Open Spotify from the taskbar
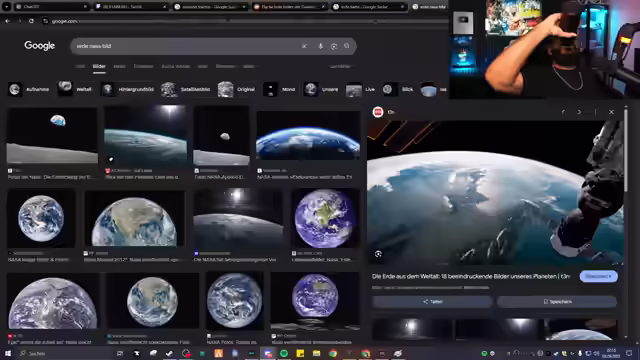Screen dimensions: 640x360 (x=284, y=353)
